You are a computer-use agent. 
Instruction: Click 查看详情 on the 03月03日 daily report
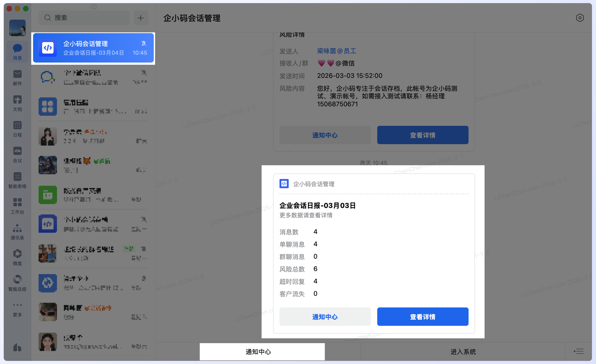[423, 317]
